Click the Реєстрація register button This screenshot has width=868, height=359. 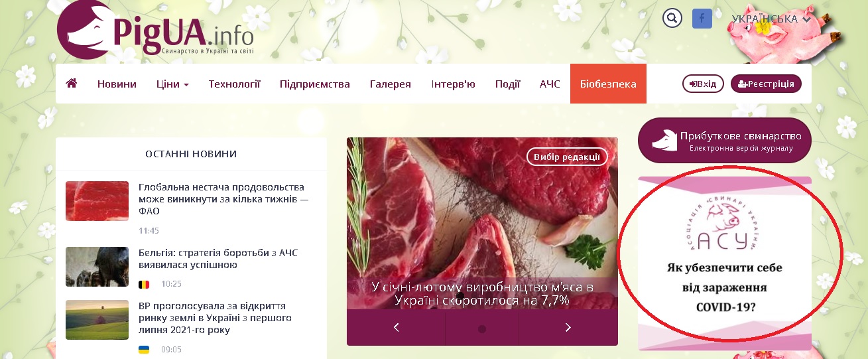(766, 84)
